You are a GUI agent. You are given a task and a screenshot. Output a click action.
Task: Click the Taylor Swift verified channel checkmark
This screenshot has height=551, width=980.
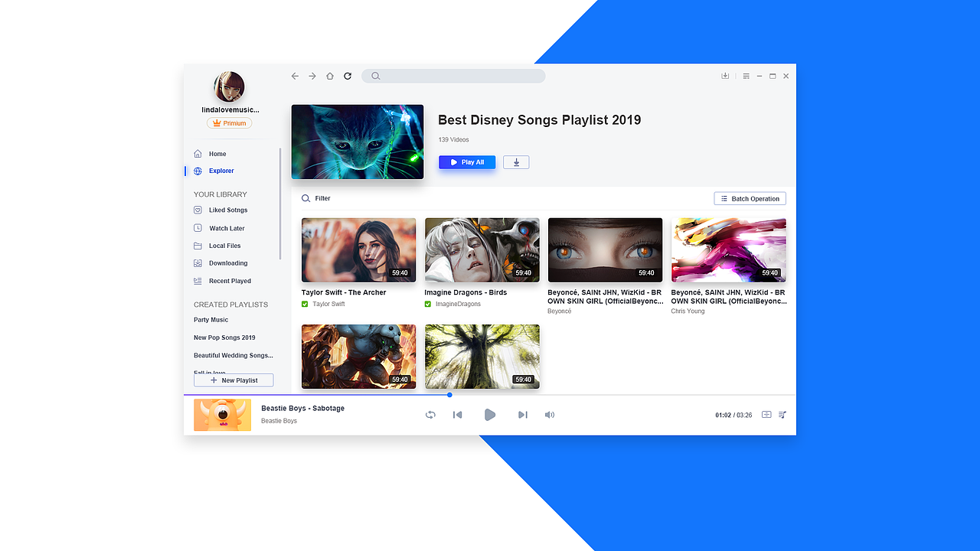click(x=305, y=304)
